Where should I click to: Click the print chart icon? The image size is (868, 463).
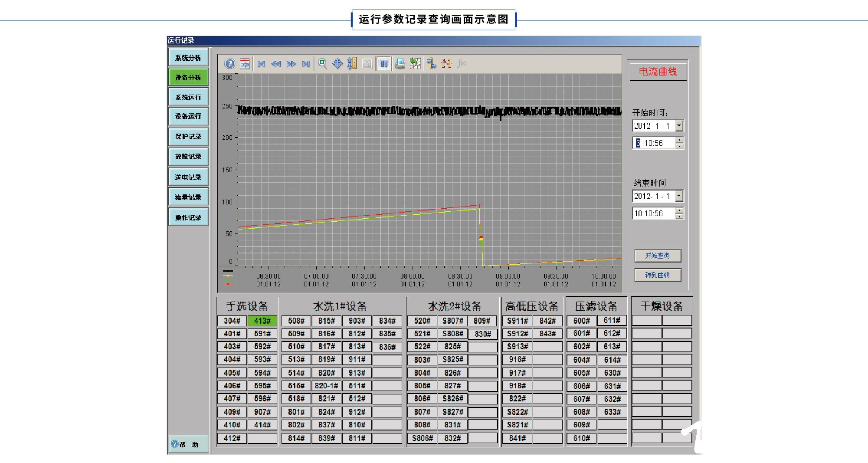400,64
